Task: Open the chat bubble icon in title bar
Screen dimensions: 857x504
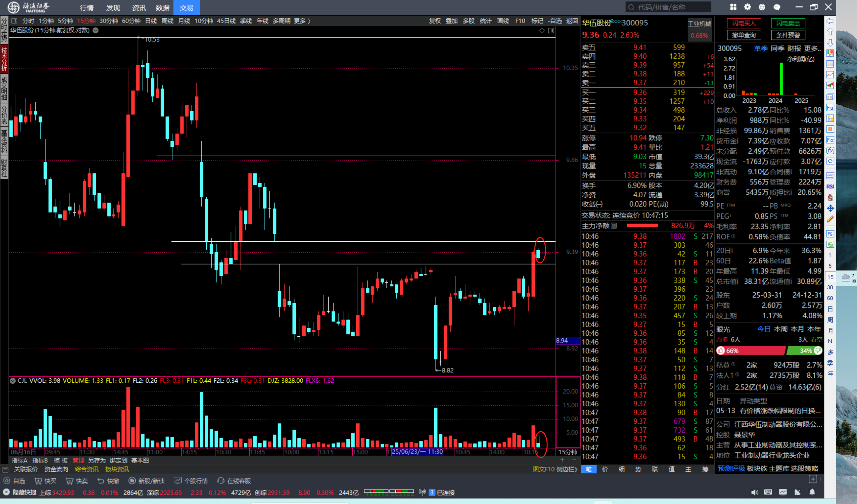Action: [x=776, y=7]
